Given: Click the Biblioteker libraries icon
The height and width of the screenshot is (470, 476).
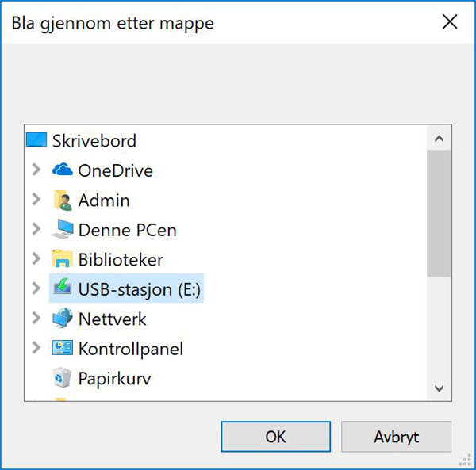Looking at the screenshot, I should (x=62, y=259).
